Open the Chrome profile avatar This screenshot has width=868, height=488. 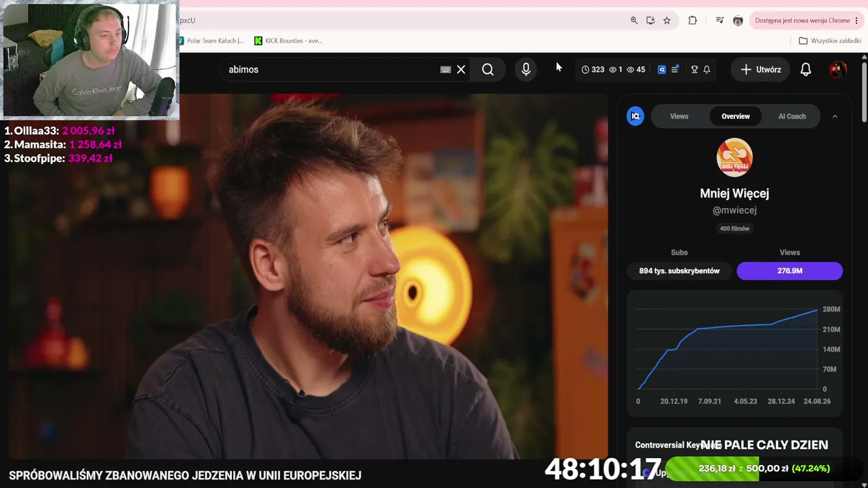click(738, 20)
